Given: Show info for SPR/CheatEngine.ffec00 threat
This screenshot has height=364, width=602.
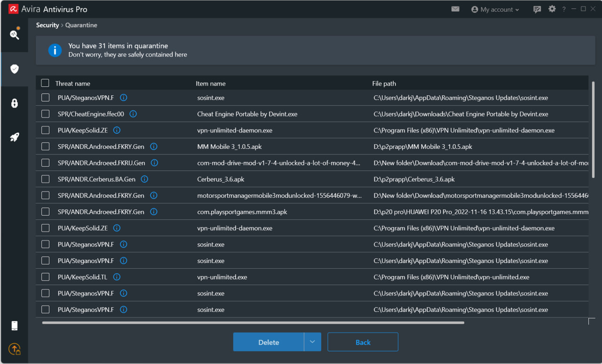Looking at the screenshot, I should pyautogui.click(x=133, y=114).
